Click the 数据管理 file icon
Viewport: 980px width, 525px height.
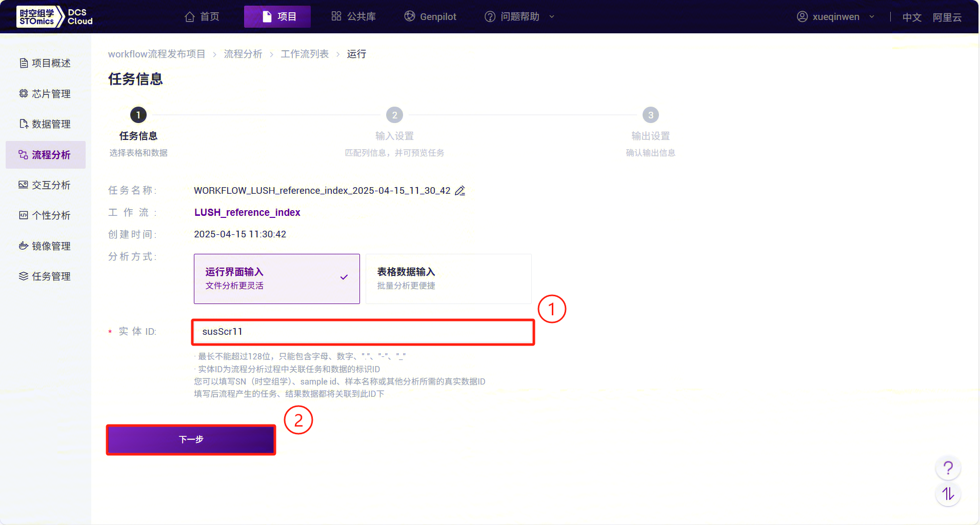coord(24,124)
